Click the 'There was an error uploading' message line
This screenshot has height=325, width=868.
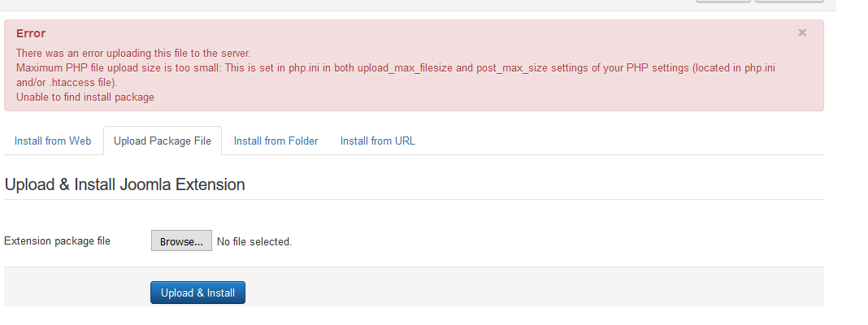(133, 53)
